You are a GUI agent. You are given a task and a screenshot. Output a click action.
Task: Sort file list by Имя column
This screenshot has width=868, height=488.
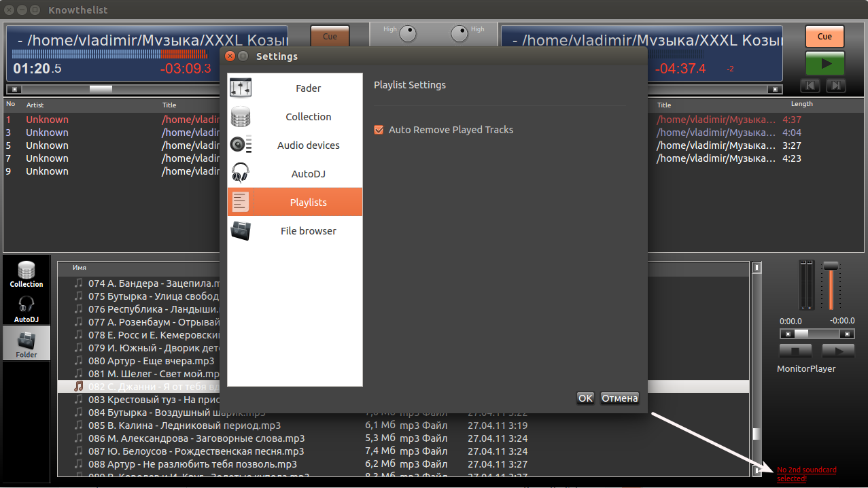tap(80, 268)
